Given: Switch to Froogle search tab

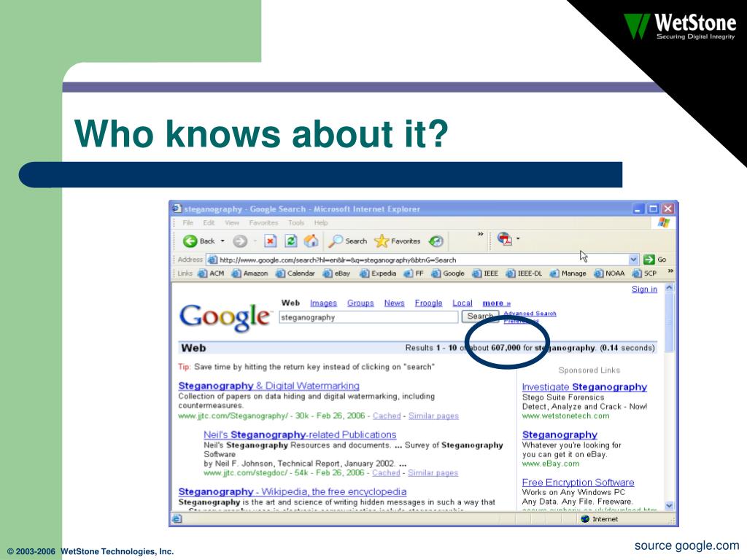Looking at the screenshot, I should pos(428,303).
